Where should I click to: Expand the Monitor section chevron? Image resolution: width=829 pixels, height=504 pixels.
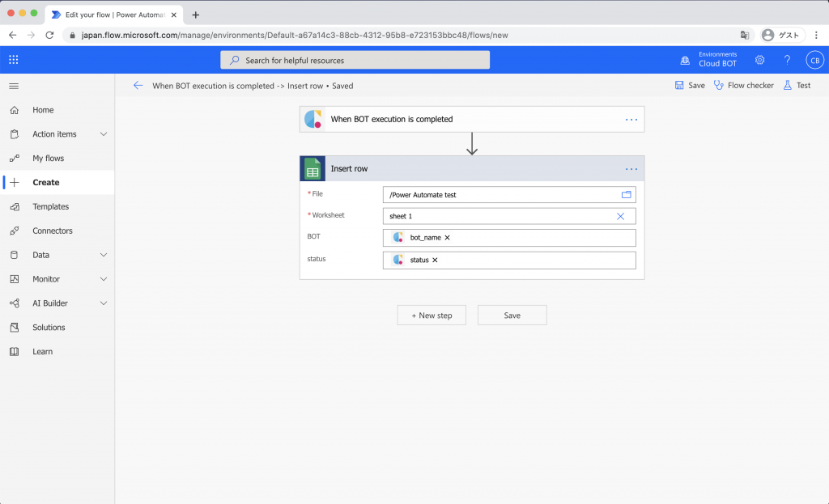[x=104, y=279]
